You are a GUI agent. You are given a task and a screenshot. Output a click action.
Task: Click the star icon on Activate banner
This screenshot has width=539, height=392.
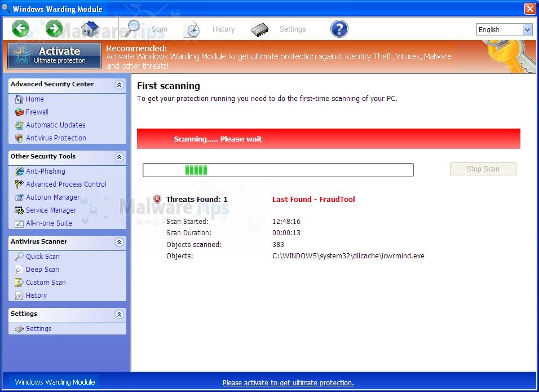(x=21, y=56)
